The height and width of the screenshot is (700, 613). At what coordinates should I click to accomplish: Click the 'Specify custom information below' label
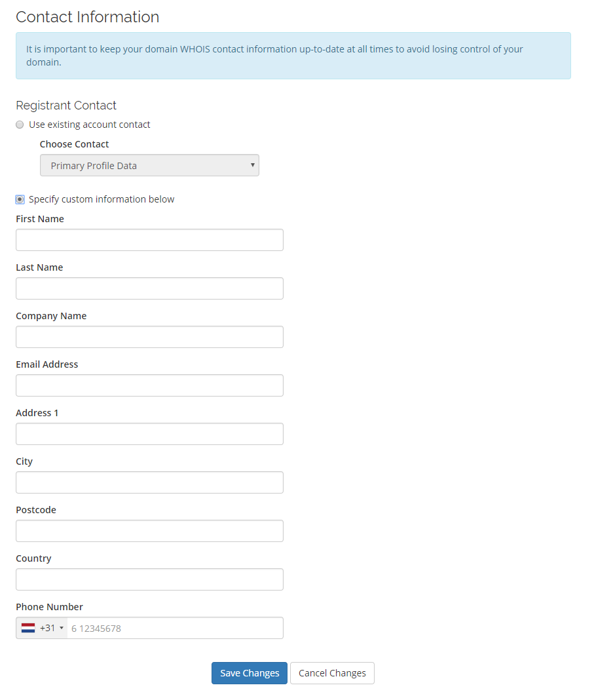[102, 199]
